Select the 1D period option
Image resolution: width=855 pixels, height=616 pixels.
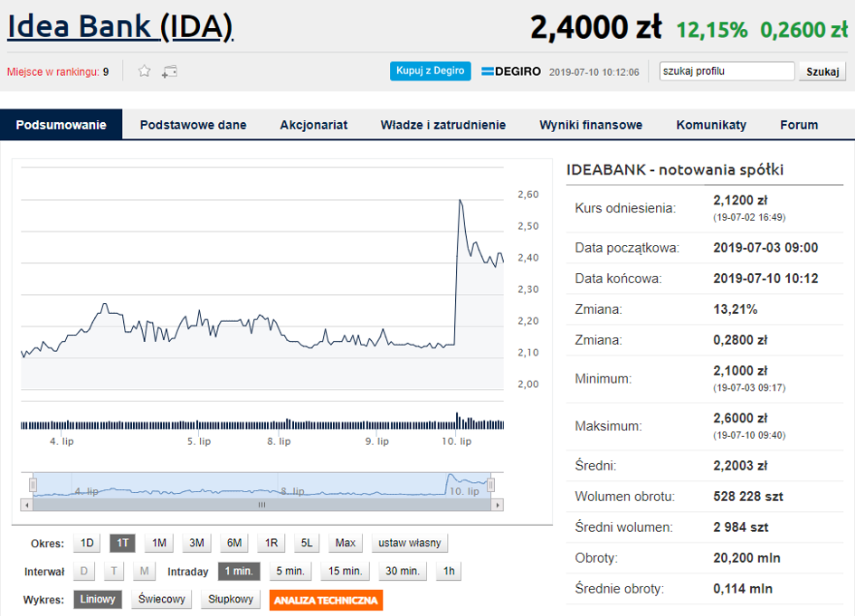pyautogui.click(x=87, y=543)
